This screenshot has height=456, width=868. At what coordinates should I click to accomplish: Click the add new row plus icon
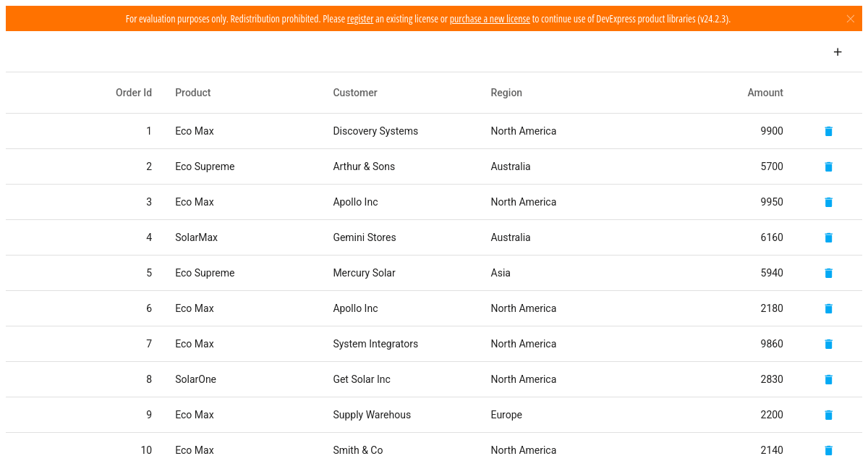click(x=838, y=52)
